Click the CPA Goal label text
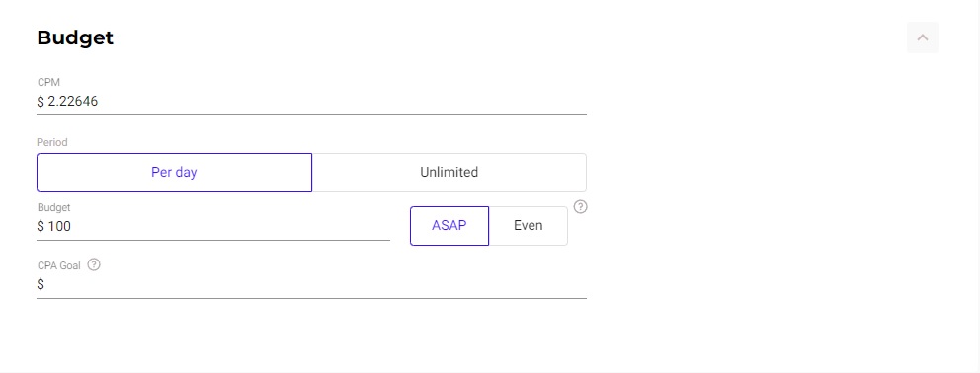Image resolution: width=980 pixels, height=373 pixels. pos(58,265)
